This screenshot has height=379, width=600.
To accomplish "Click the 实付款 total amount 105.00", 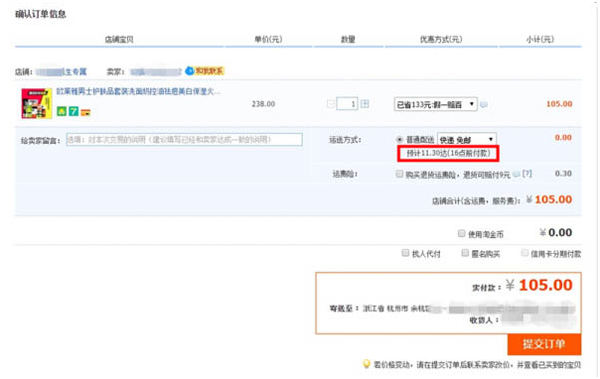I will point(545,285).
